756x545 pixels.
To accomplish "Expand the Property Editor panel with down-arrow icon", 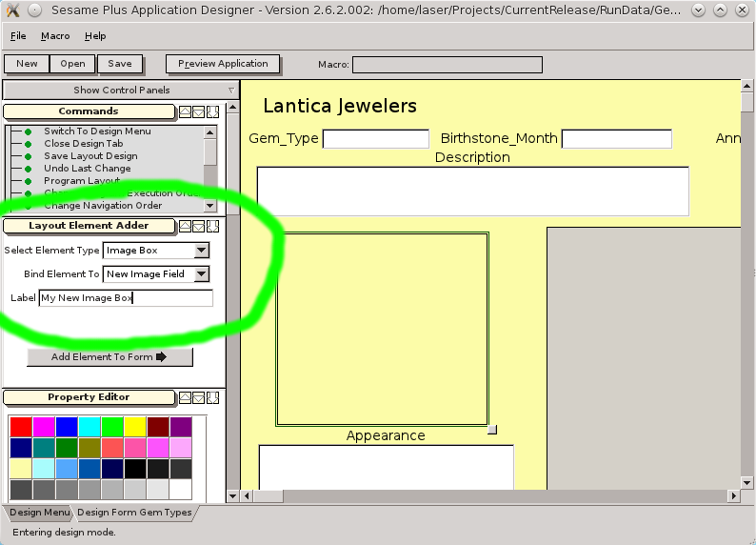I will click(199, 397).
